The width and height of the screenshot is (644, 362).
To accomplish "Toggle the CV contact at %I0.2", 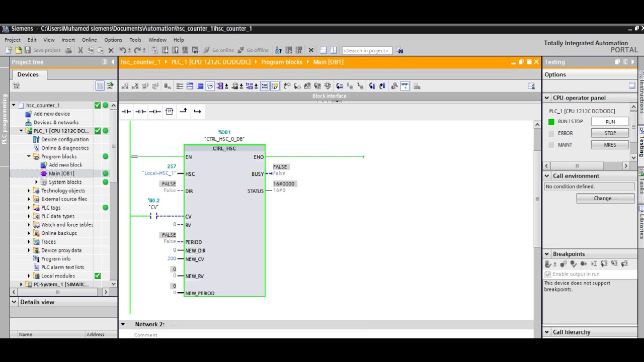I will point(153,216).
